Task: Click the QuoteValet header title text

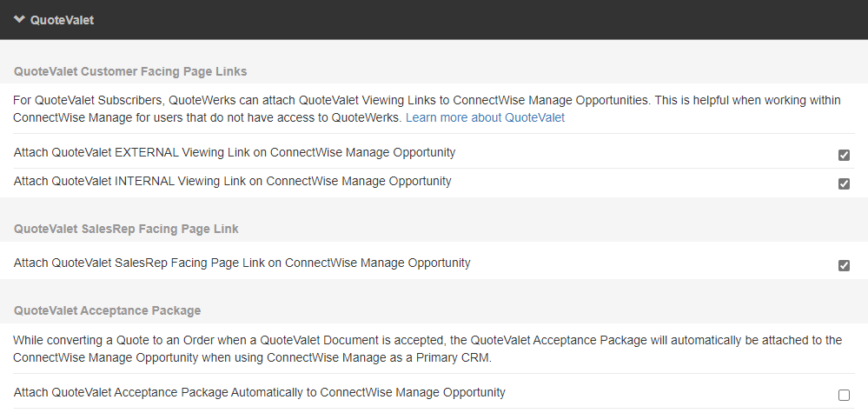Action: pyautogui.click(x=62, y=20)
